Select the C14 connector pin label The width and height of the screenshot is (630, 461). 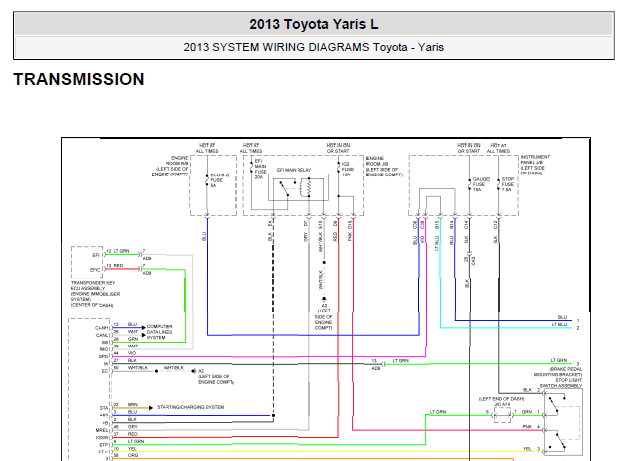[466, 225]
